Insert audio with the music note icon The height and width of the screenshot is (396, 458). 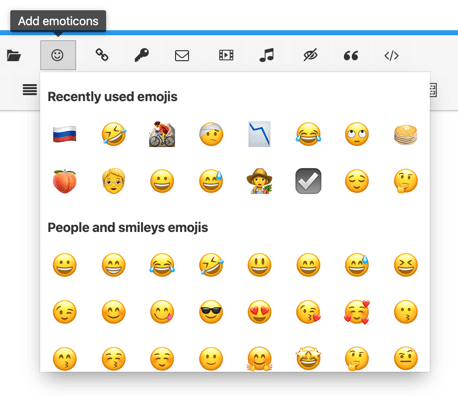pos(267,55)
